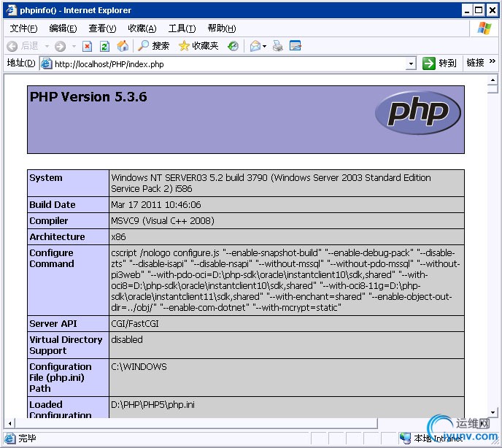Open the 收藏(A) menu
502x448 pixels.
tap(142, 28)
